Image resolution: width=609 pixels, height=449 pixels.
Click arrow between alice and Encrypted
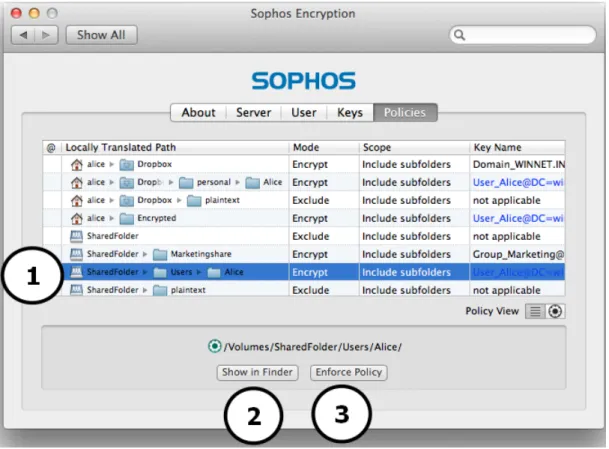(x=112, y=218)
